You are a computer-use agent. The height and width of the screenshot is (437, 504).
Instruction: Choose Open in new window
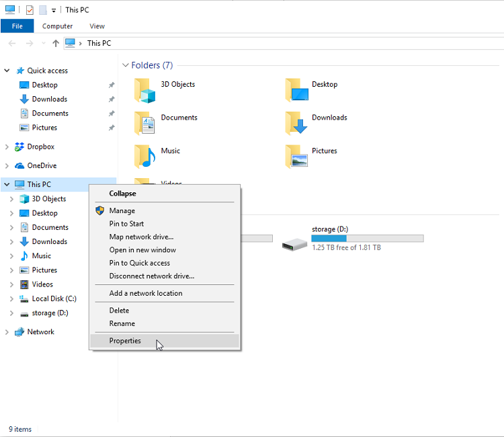coord(165,250)
